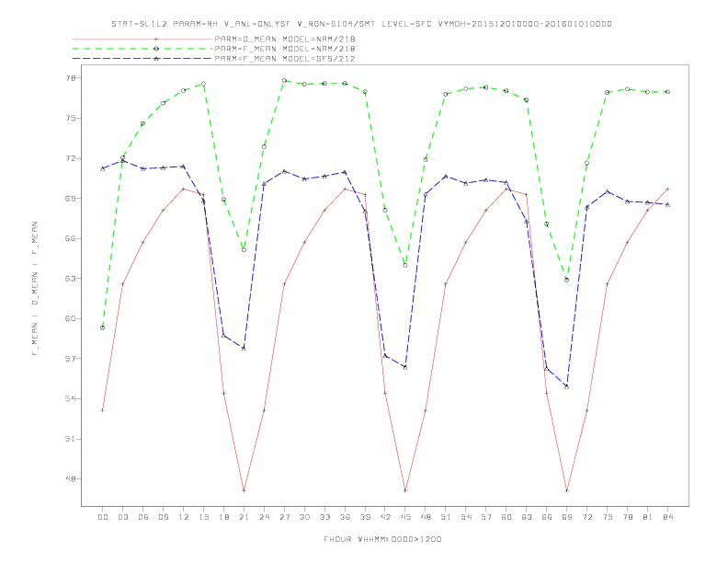The height and width of the screenshot is (563, 728).
Task: Click y-axis tick value 60
Action: pyautogui.click(x=70, y=318)
